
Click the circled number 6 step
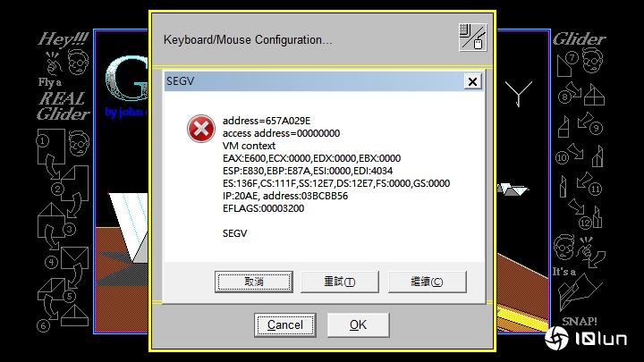pyautogui.click(x=43, y=326)
